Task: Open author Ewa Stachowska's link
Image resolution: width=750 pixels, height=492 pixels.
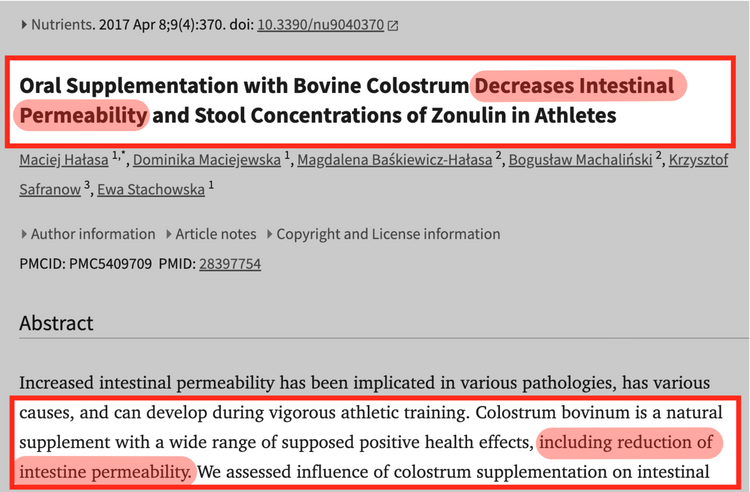Action: pos(151,190)
